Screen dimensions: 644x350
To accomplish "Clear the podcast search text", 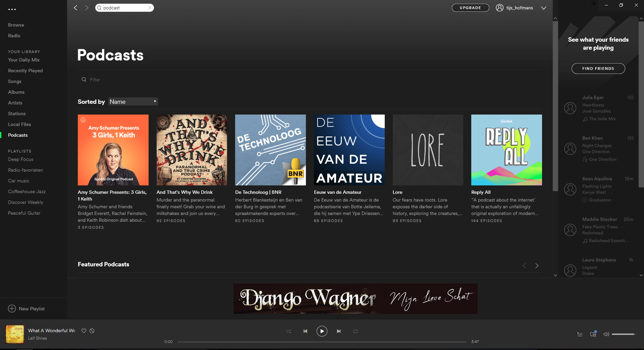I will click(x=150, y=8).
